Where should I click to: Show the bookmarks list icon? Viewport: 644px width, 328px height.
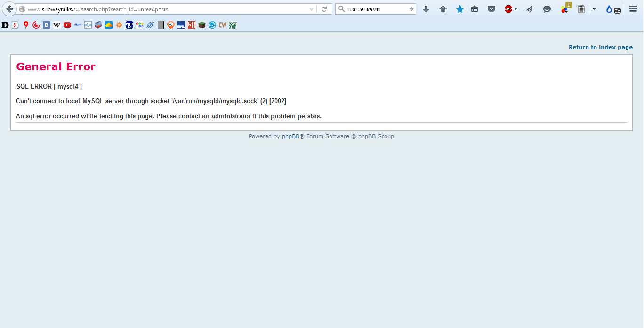475,9
